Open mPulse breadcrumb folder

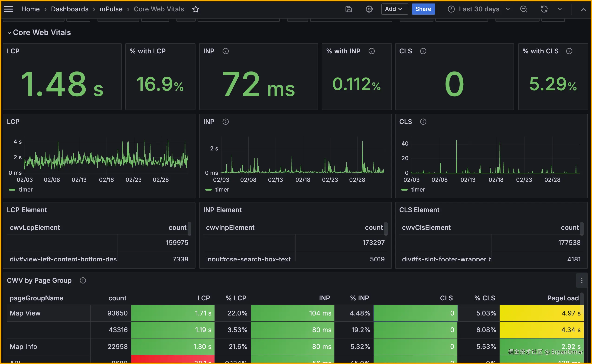(x=111, y=9)
